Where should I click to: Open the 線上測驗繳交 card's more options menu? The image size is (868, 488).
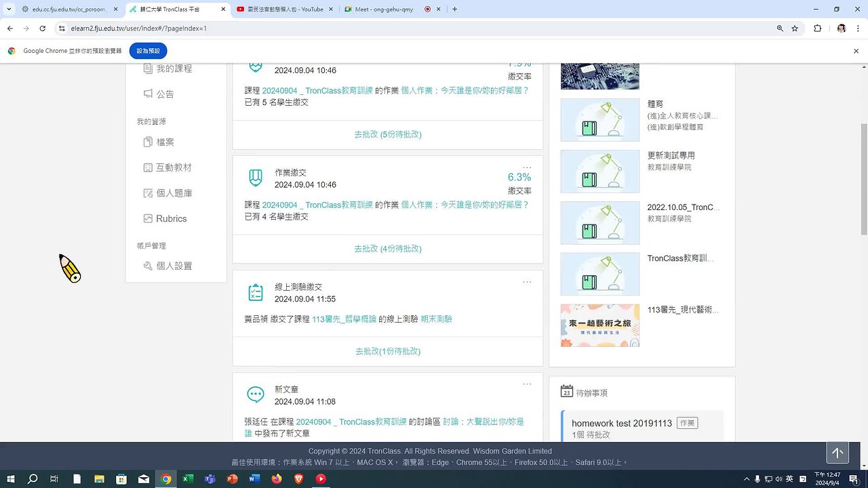coord(527,282)
